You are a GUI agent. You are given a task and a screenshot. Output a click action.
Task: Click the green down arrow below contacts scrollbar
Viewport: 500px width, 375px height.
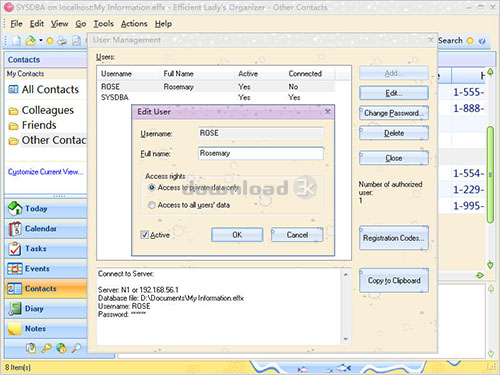[x=490, y=265]
